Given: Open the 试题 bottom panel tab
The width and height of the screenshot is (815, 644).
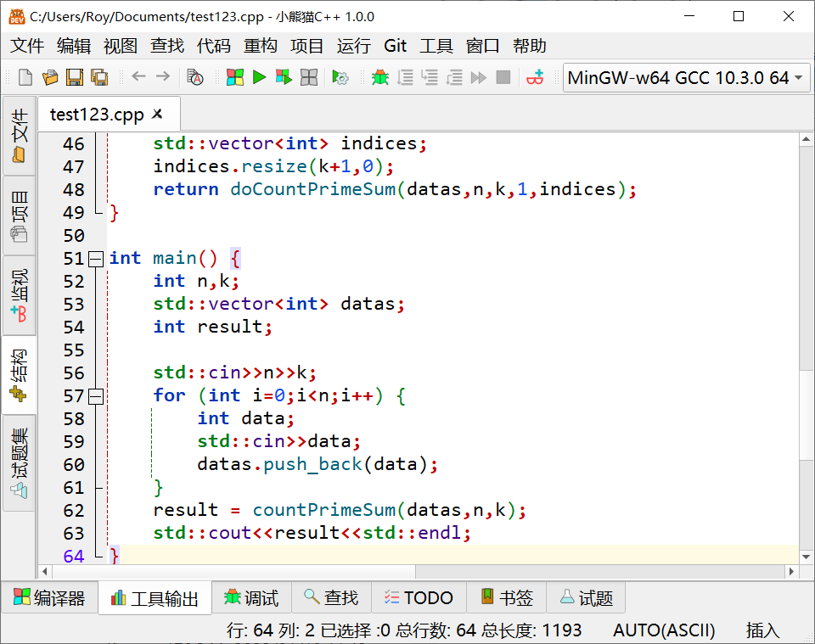Looking at the screenshot, I should pos(587,598).
